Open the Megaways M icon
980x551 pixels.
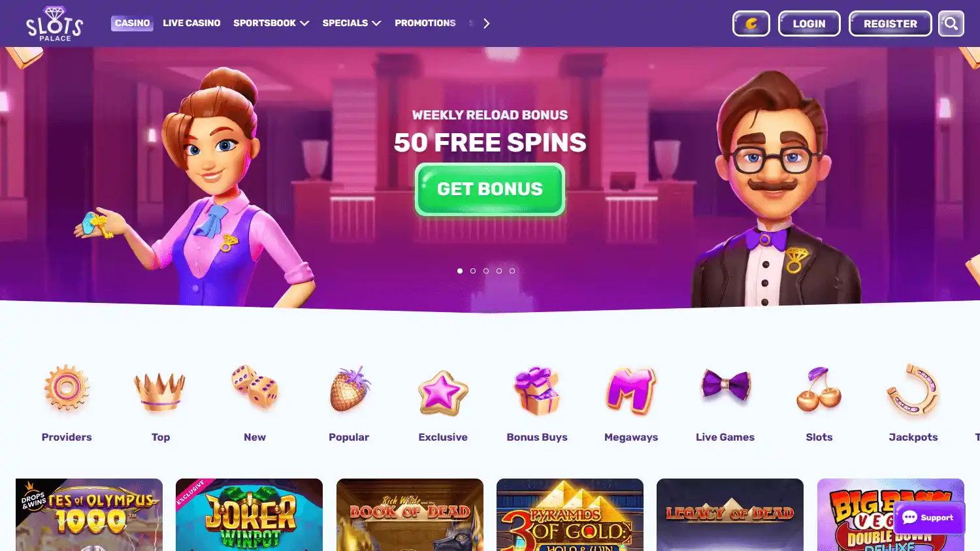(x=631, y=391)
